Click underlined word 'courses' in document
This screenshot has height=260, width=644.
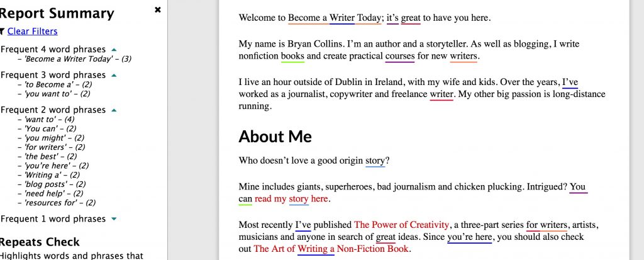point(399,56)
